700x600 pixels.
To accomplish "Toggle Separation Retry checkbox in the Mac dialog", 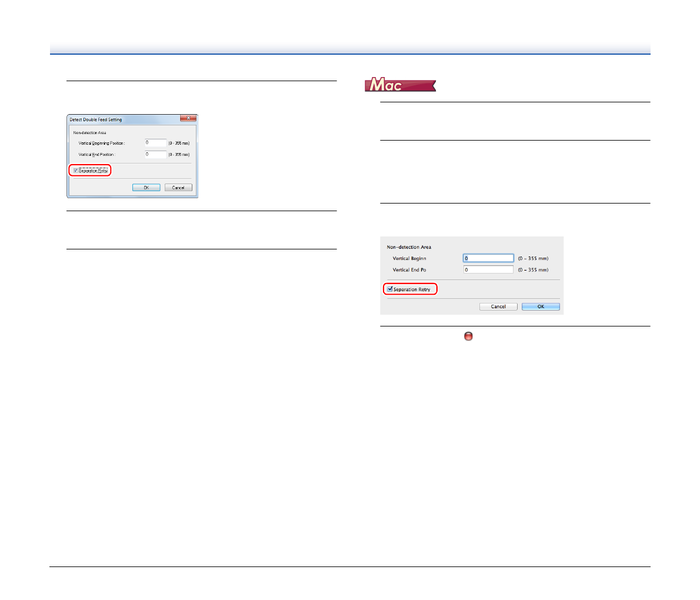I will coord(390,289).
